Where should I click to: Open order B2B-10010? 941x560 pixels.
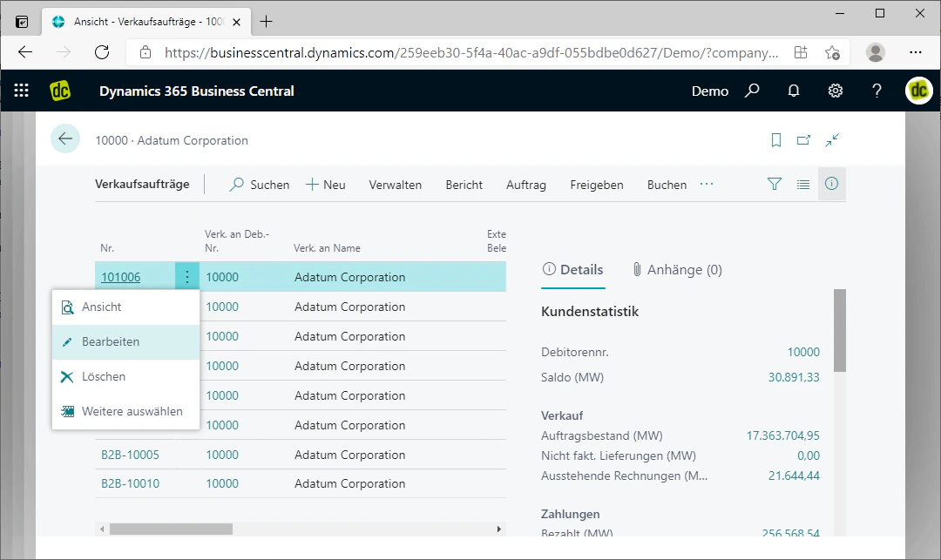tap(130, 483)
